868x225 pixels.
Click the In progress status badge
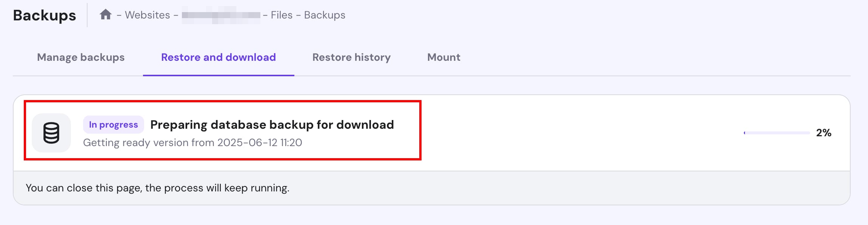[113, 125]
